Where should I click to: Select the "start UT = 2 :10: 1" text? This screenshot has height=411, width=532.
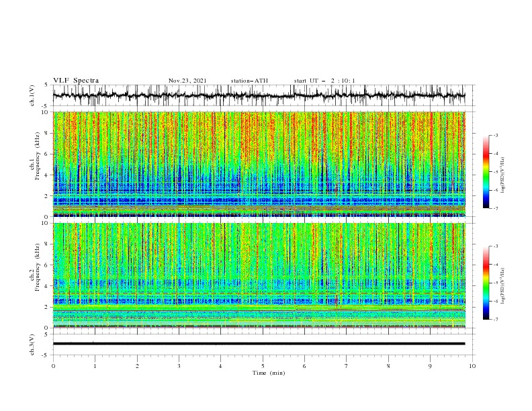point(324,81)
